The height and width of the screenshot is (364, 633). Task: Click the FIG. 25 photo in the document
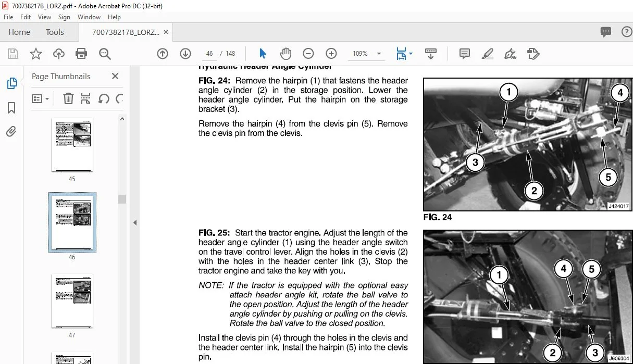(x=528, y=297)
